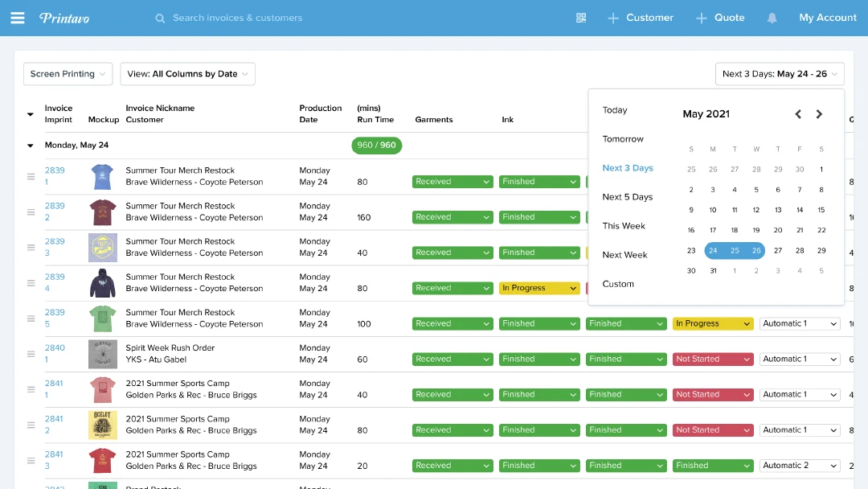Image resolution: width=868 pixels, height=489 pixels.
Task: Pick May 24 in the calendar
Action: tap(713, 250)
